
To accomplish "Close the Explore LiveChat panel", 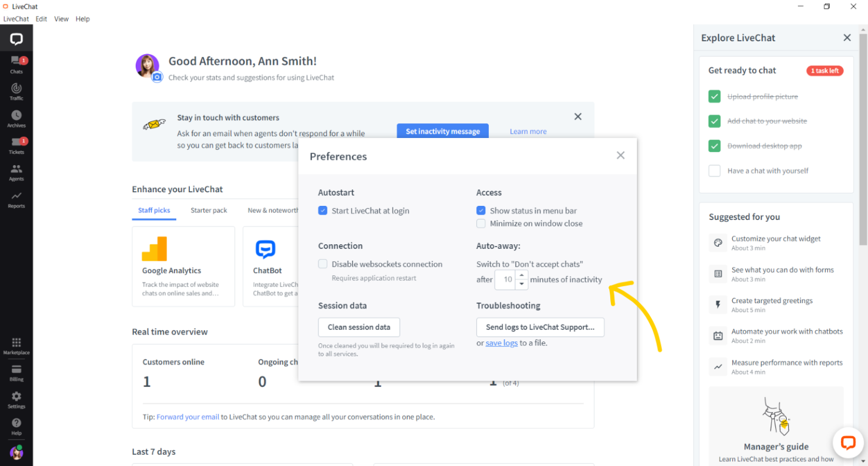I will pos(847,38).
